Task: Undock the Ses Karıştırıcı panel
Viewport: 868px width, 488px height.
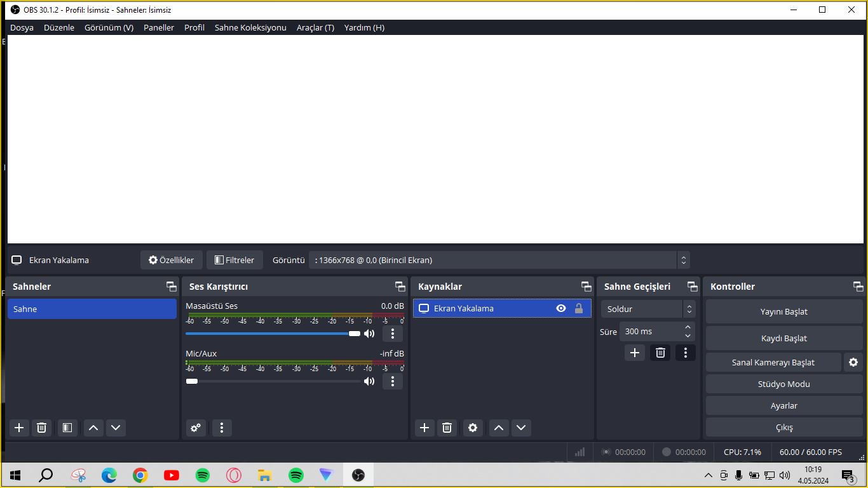Action: [x=400, y=287]
